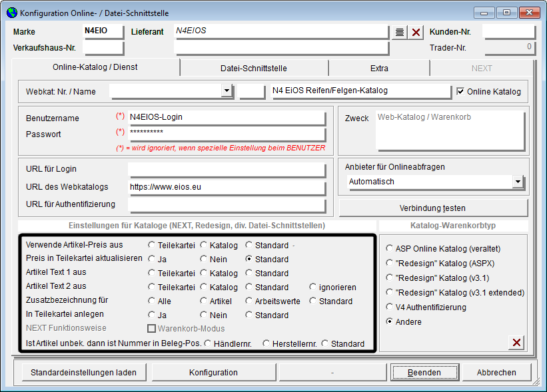Toggle the Online Katalog checkbox
This screenshot has width=547, height=392.
(460, 91)
